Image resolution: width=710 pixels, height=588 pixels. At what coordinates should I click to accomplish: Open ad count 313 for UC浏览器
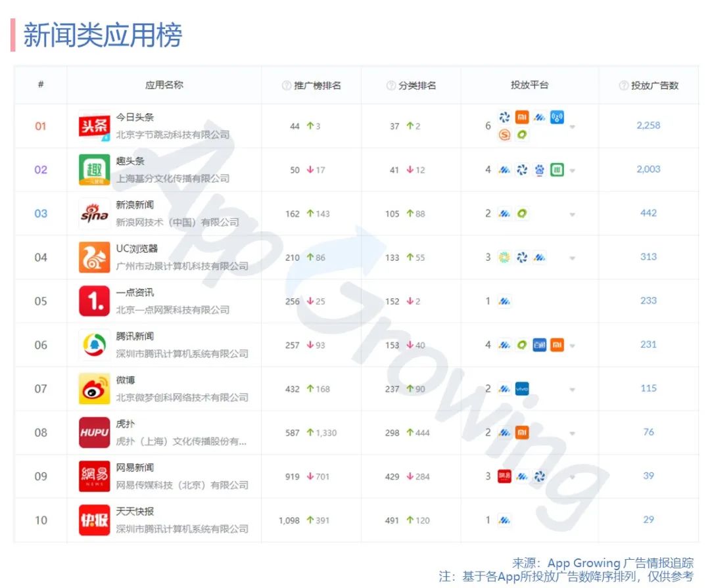(x=648, y=257)
